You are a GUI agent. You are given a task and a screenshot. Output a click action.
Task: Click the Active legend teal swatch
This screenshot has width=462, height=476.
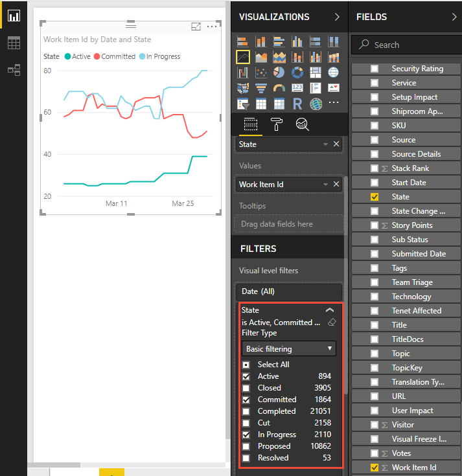[68, 56]
